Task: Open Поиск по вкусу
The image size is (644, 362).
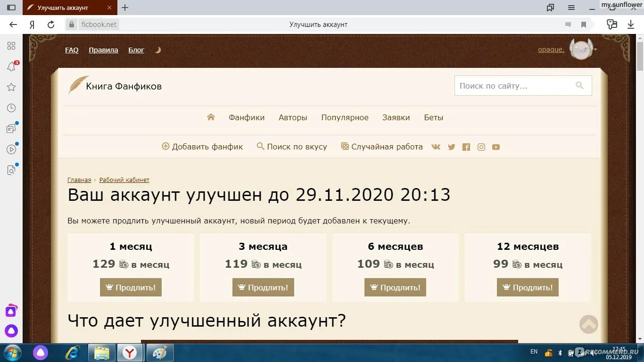Action: click(292, 147)
